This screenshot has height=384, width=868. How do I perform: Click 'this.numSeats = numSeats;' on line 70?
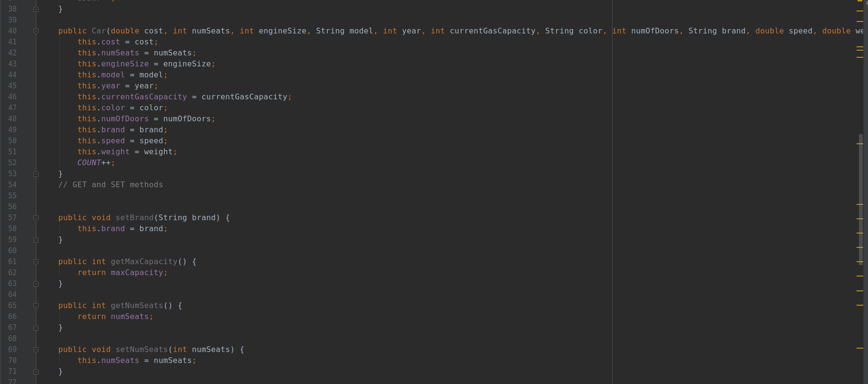point(137,361)
